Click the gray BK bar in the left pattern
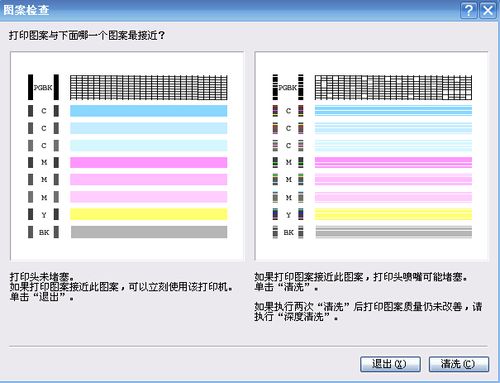Viewport: 500px width, 383px height. tap(149, 232)
